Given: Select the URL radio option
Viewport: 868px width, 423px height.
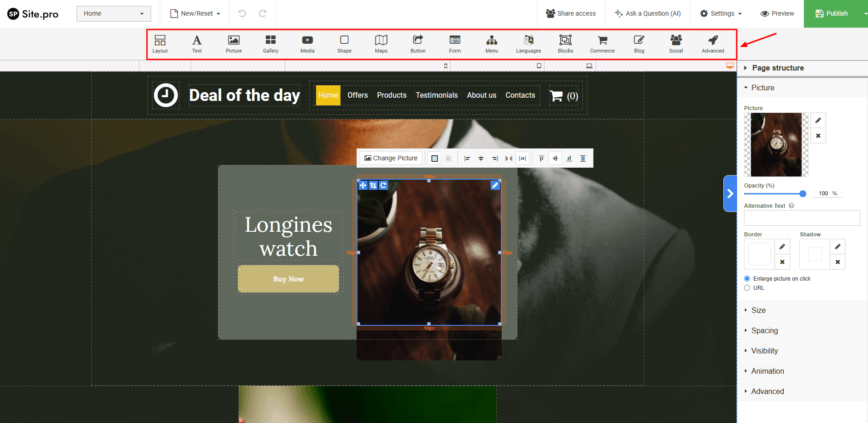Looking at the screenshot, I should click(747, 288).
